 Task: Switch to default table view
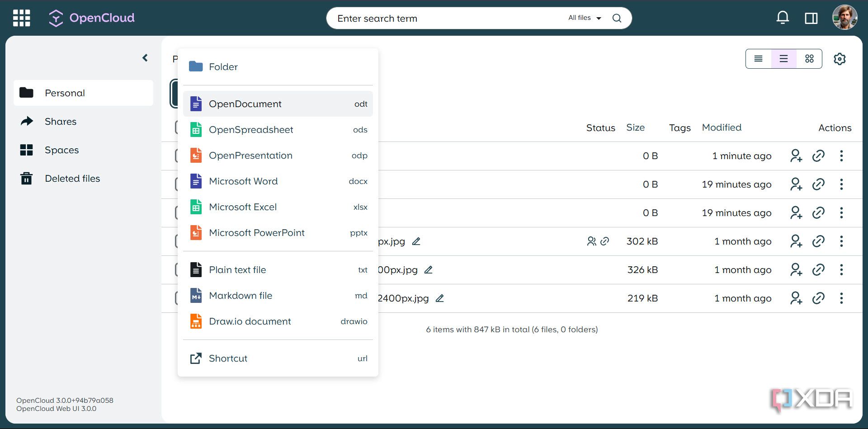(x=784, y=59)
